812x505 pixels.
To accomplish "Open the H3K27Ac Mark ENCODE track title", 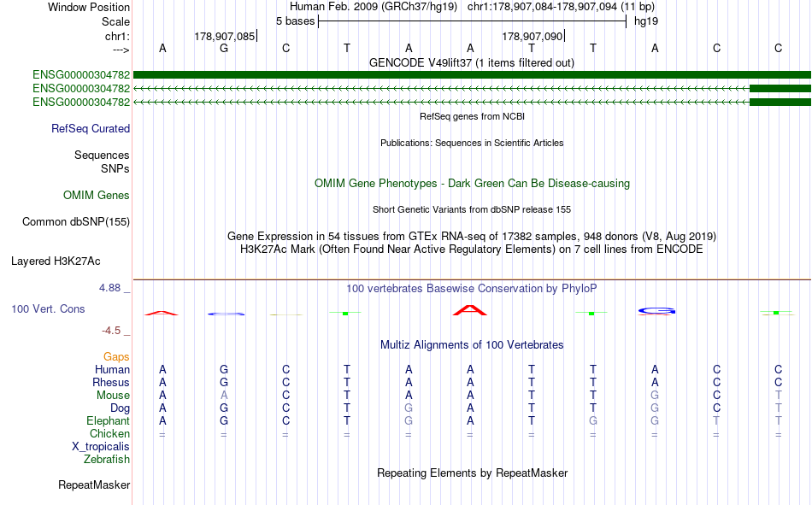I will coord(472,250).
